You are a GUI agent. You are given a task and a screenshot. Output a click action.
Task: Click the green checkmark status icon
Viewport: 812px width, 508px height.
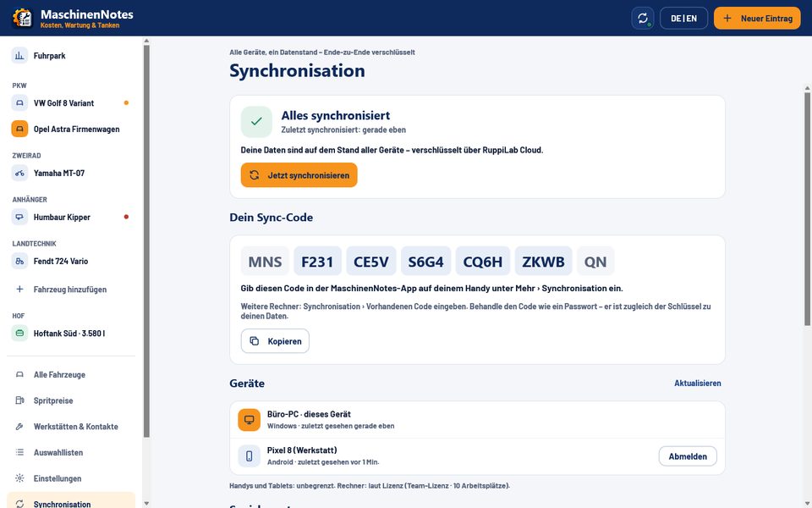(x=256, y=122)
